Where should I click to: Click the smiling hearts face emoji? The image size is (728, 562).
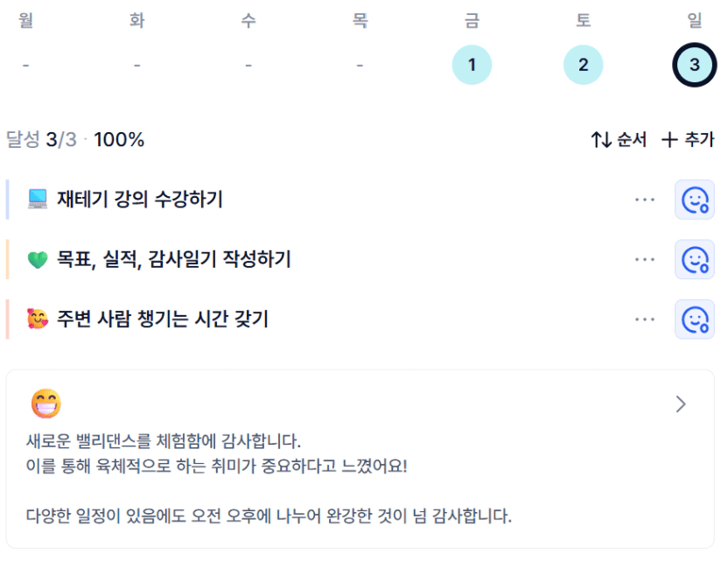point(38,319)
